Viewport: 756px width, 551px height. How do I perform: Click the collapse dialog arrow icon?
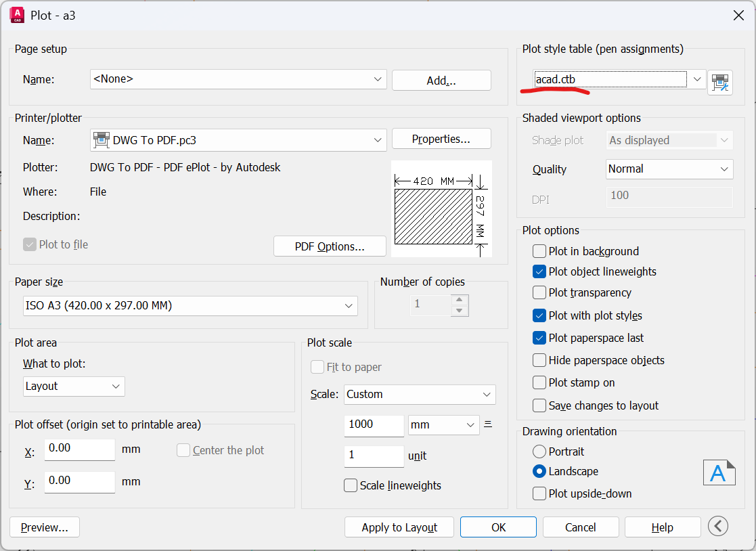click(x=718, y=526)
